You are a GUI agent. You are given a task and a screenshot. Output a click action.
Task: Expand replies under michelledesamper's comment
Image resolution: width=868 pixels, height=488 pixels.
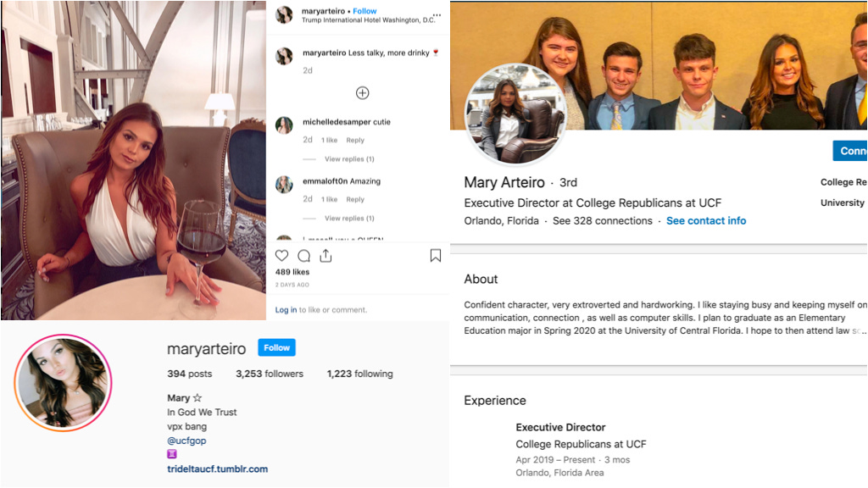pos(349,158)
